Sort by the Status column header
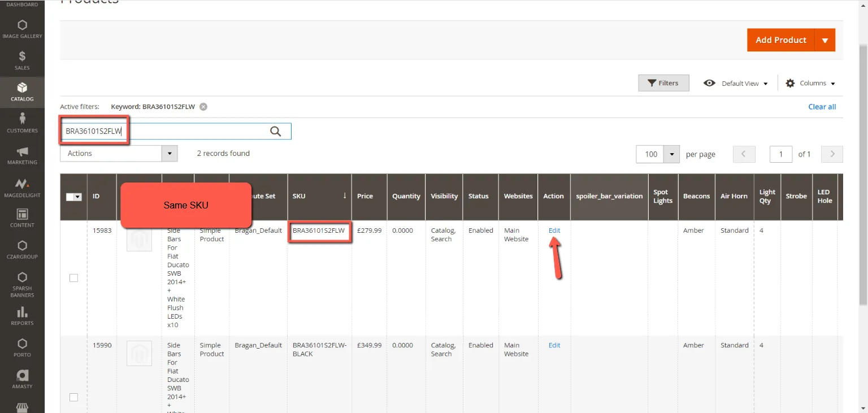 coord(480,196)
